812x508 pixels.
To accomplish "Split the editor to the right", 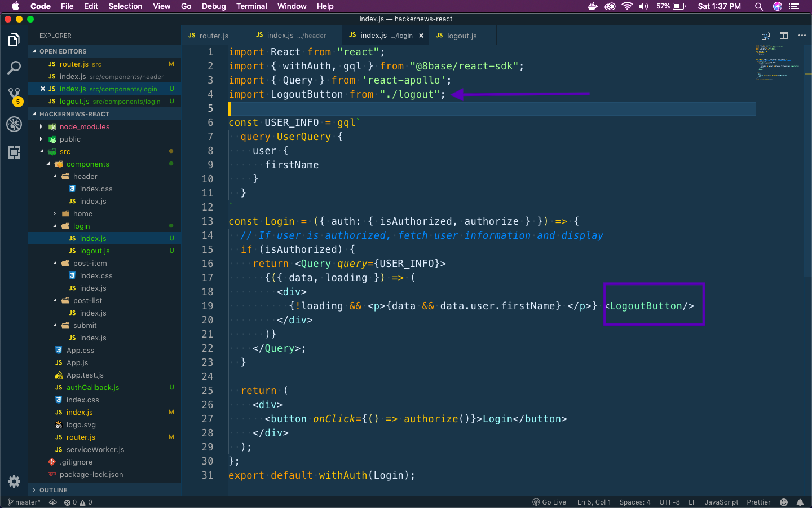I will pyautogui.click(x=784, y=36).
